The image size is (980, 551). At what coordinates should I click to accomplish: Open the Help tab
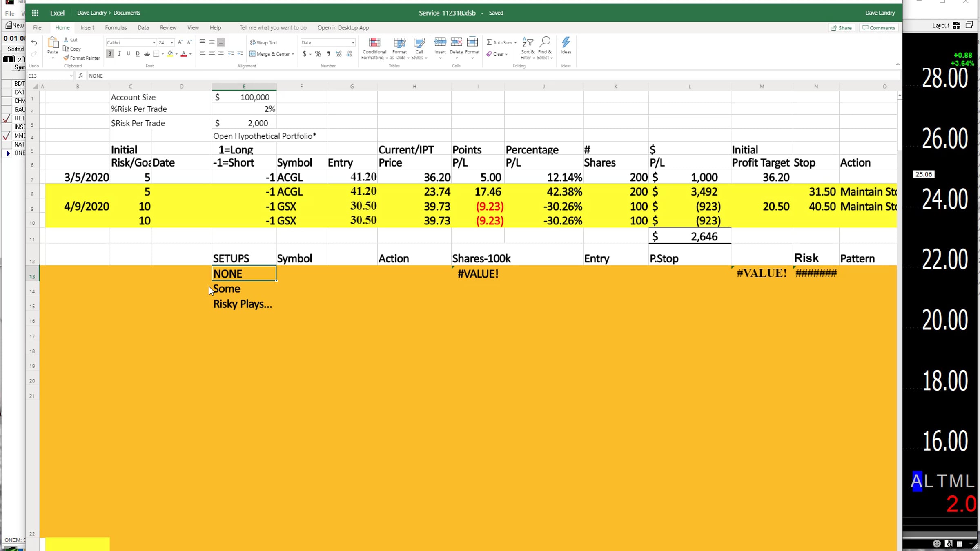coord(216,27)
